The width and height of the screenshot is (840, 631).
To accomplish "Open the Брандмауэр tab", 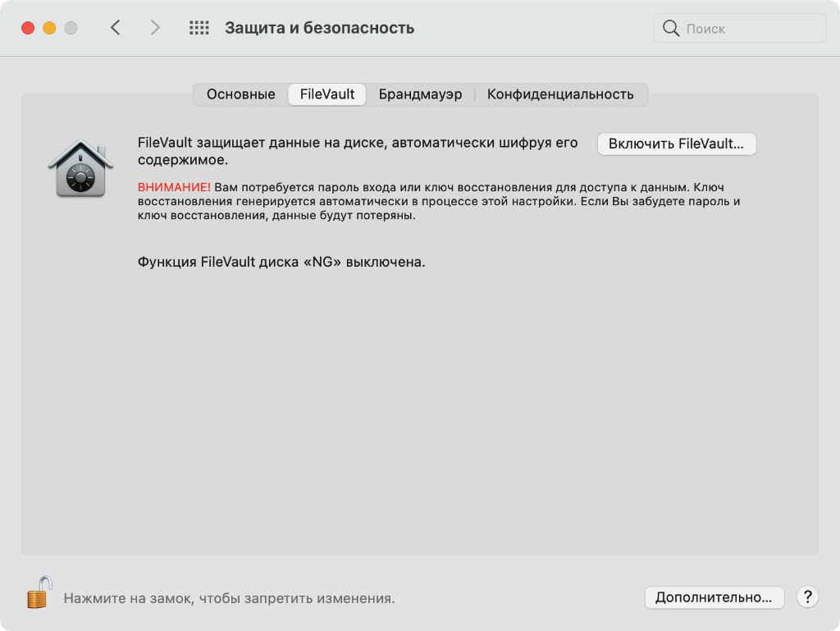I will click(420, 94).
